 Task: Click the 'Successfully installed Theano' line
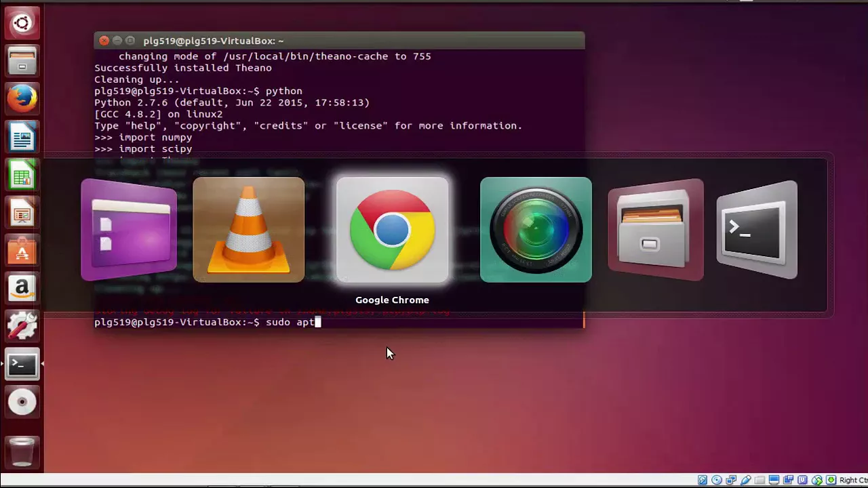(183, 68)
